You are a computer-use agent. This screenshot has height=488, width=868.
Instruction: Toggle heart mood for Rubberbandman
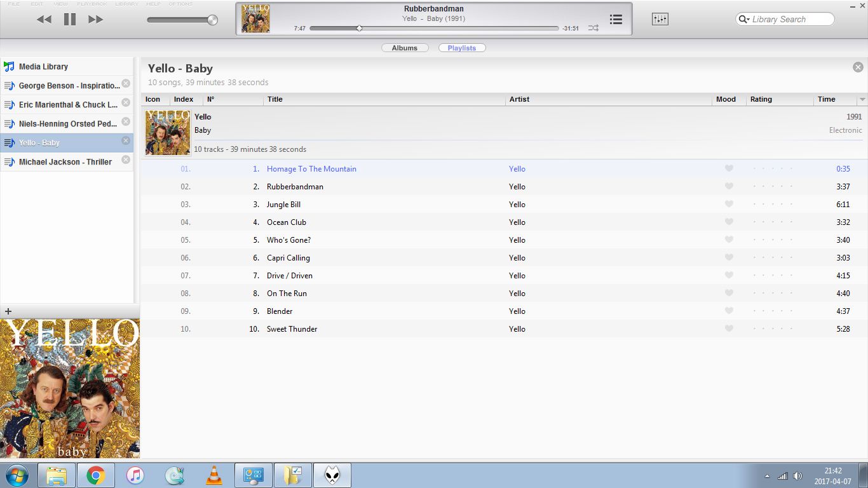click(x=729, y=186)
